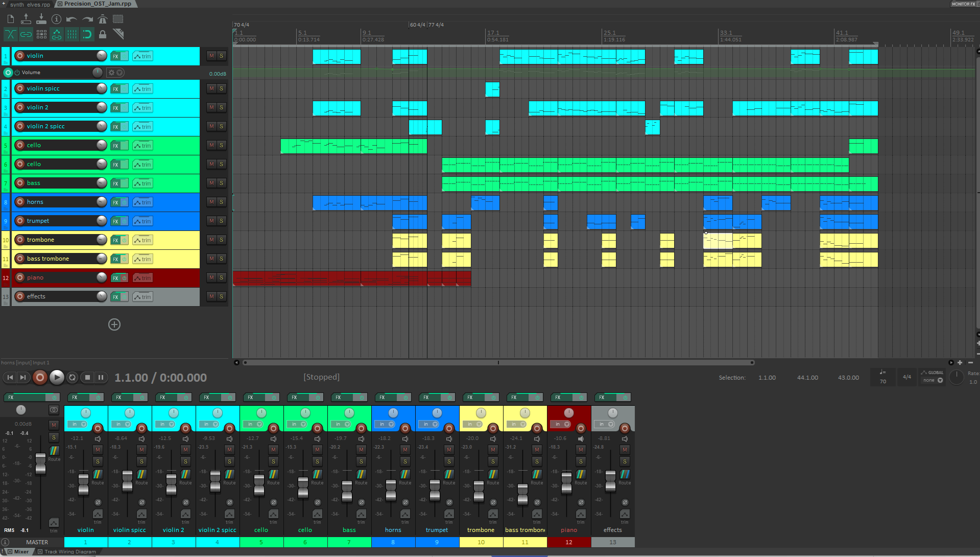Screen dimensions: 980x557
Task: Arm record on the violin track
Action: tap(20, 56)
